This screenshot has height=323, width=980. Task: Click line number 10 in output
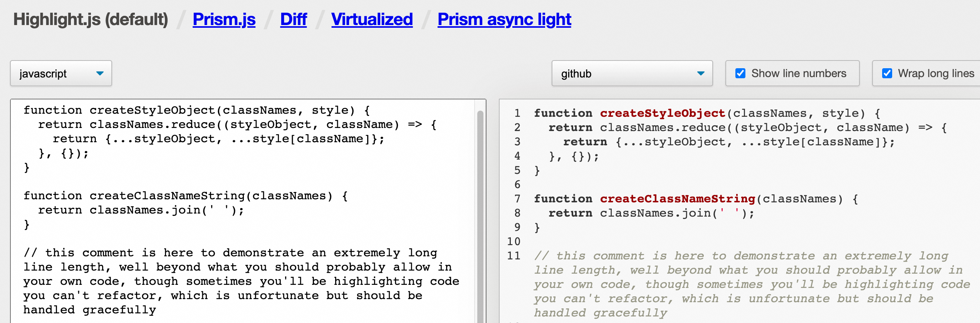click(514, 242)
